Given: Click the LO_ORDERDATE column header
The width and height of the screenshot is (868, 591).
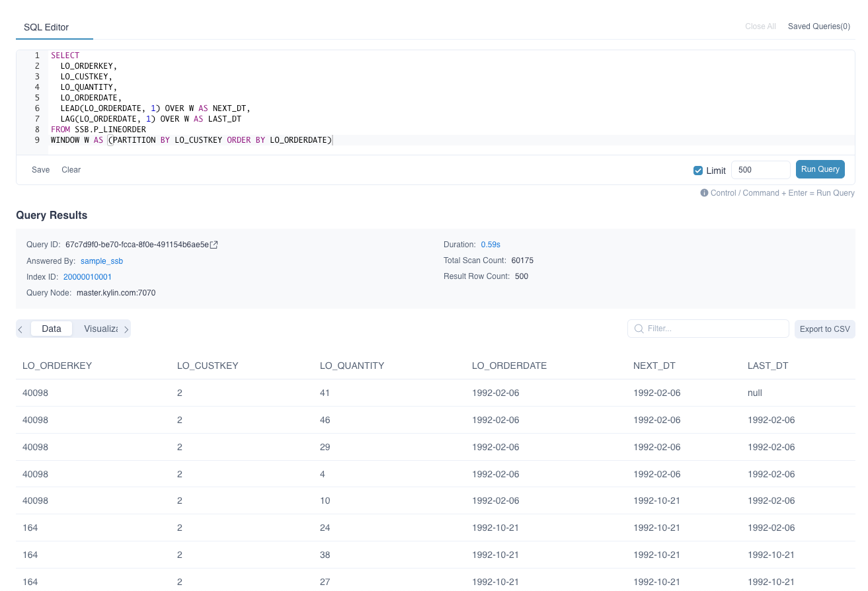Looking at the screenshot, I should (x=509, y=366).
